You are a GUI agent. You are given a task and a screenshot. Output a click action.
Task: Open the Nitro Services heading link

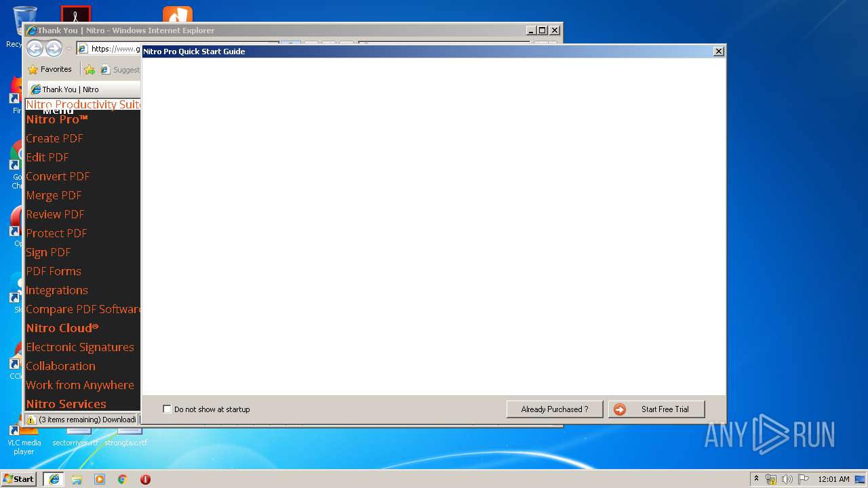66,404
